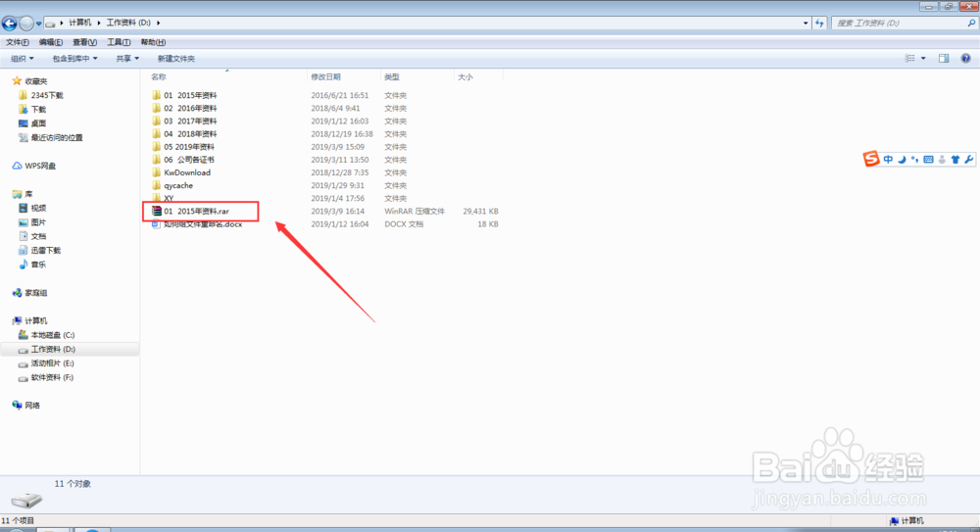Select the 01 2015年资料 folder icon
Viewport: 980px width, 532px height.
tap(156, 95)
